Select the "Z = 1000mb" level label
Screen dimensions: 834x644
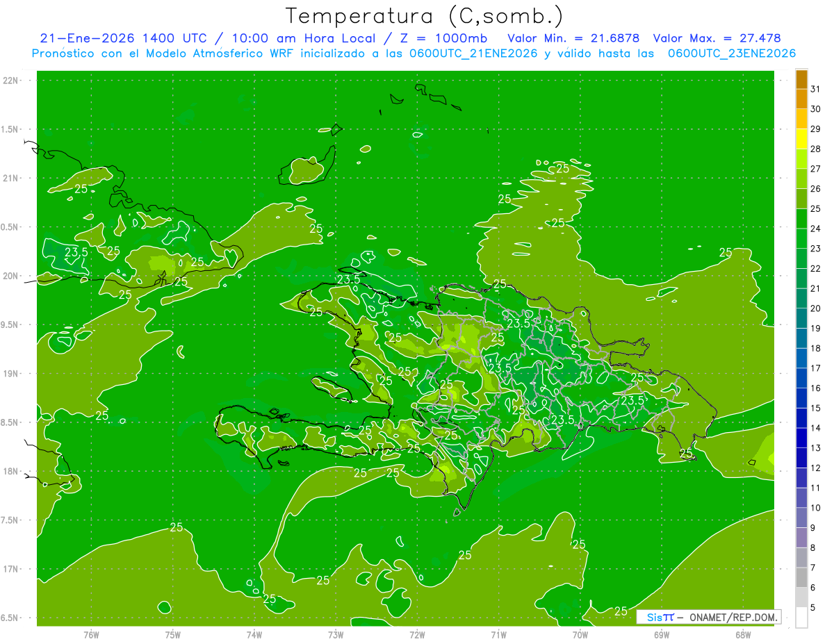pos(441,38)
